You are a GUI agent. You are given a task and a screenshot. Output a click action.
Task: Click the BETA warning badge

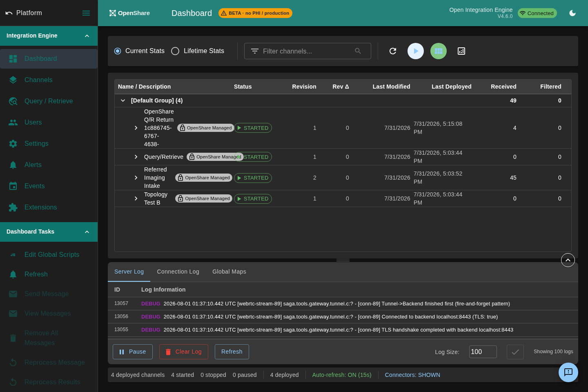pyautogui.click(x=255, y=13)
